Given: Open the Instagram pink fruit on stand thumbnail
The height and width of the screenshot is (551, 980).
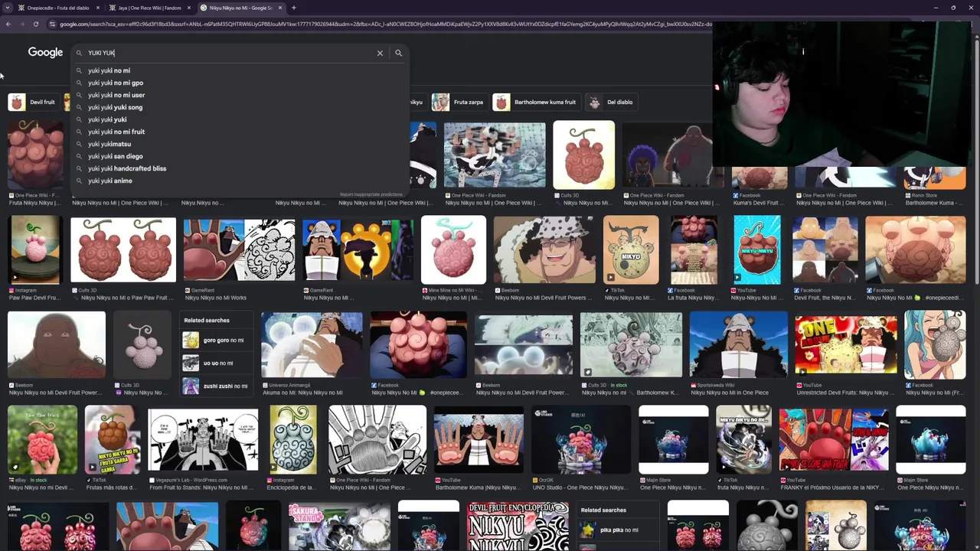Looking at the screenshot, I should [x=35, y=250].
